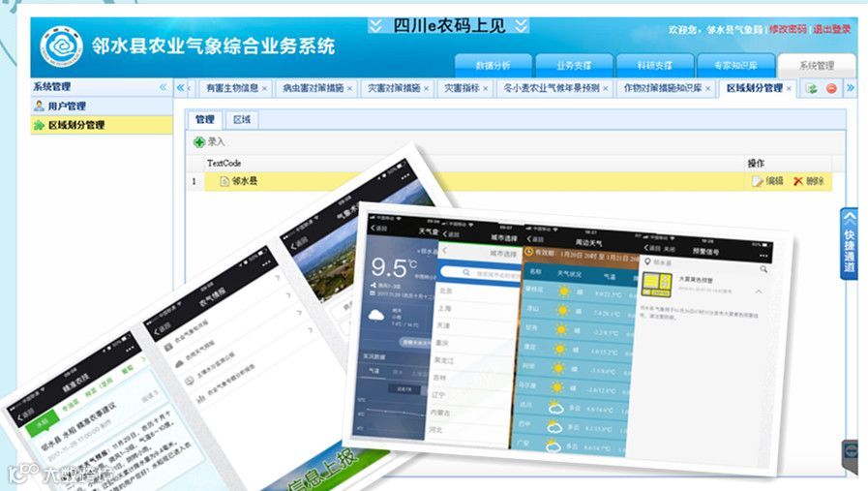Select the 管理 sub-tab
This screenshot has height=491, width=868.
204,120
